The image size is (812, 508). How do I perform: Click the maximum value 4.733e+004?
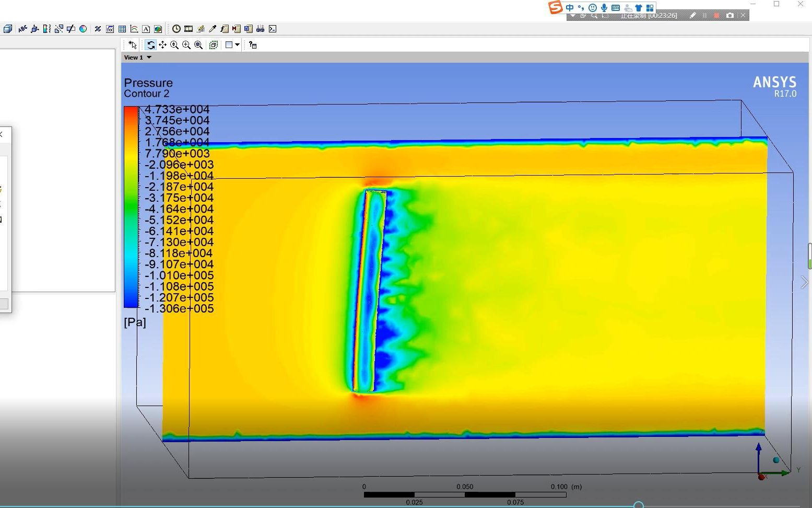177,109
